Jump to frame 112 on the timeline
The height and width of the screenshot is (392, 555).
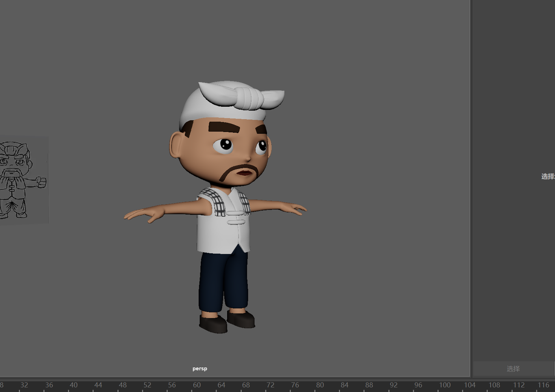[x=519, y=385]
